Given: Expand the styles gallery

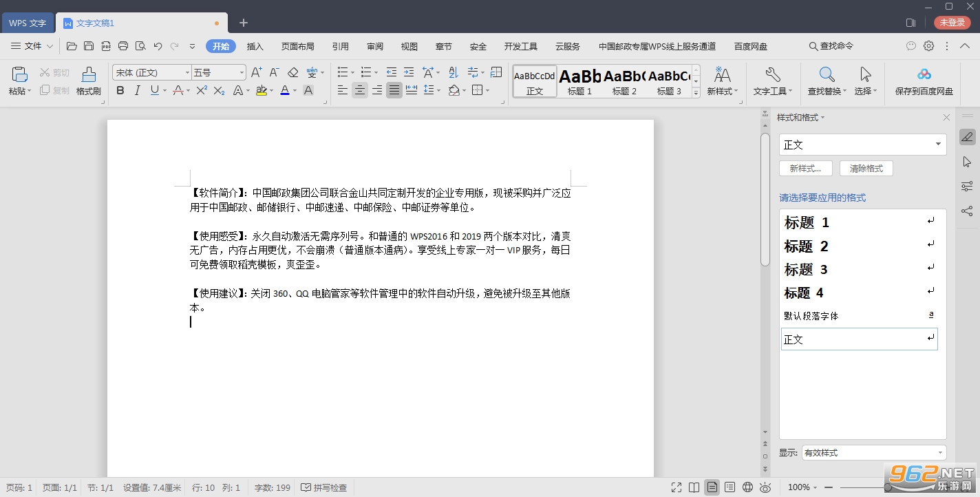Looking at the screenshot, I should click(696, 93).
